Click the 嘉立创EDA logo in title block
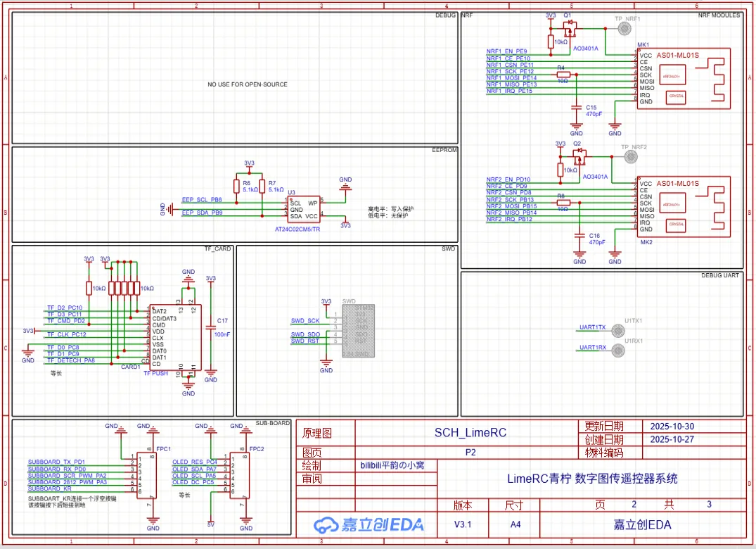This screenshot has width=756, height=549. point(369,524)
